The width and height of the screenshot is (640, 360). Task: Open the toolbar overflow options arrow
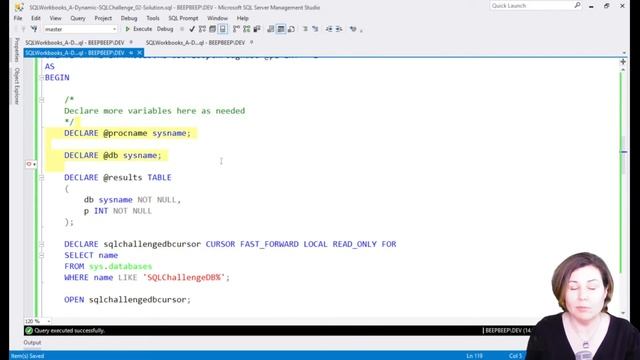(362, 30)
